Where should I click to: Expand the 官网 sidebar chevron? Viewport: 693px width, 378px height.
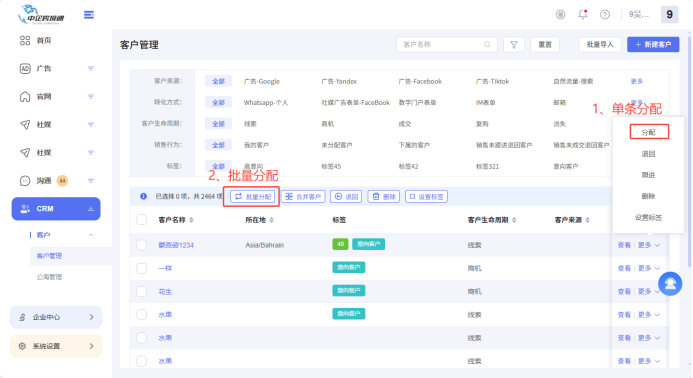click(91, 96)
